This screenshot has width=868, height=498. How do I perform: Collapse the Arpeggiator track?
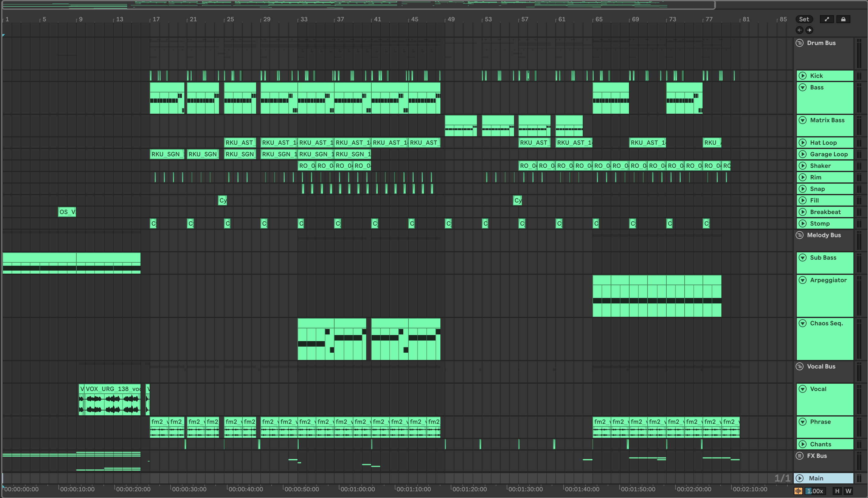[802, 280]
